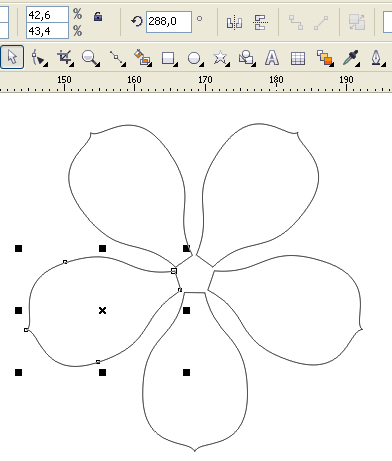Click the ruler mark labeled 190
The height and width of the screenshot is (461, 392).
[x=346, y=80]
